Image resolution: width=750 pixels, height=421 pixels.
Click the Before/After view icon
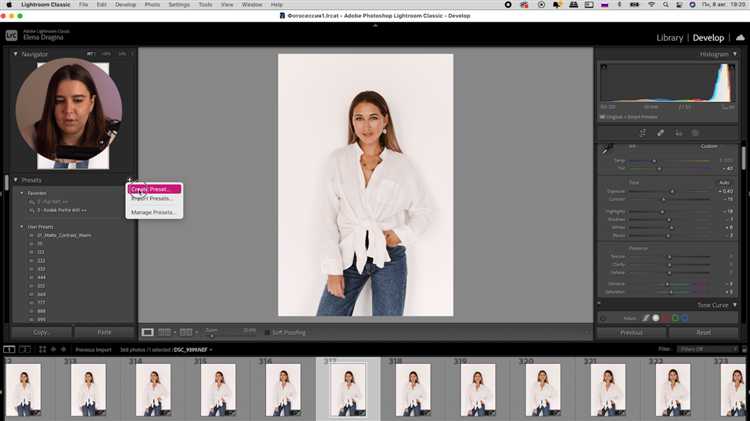(x=166, y=332)
